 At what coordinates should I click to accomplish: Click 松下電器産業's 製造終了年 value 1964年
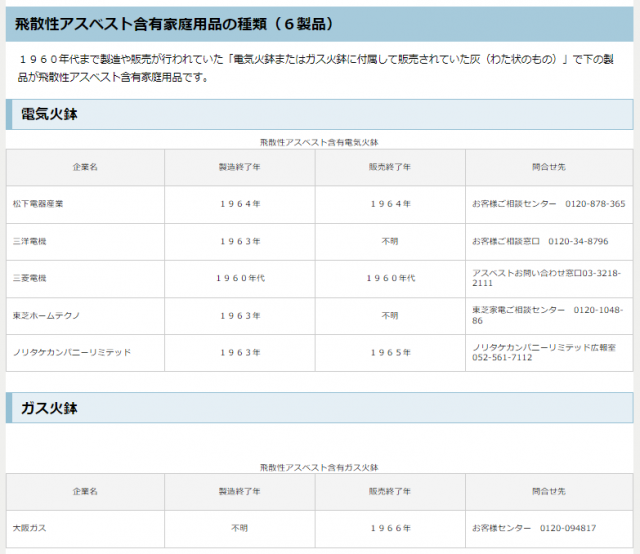[x=240, y=204]
